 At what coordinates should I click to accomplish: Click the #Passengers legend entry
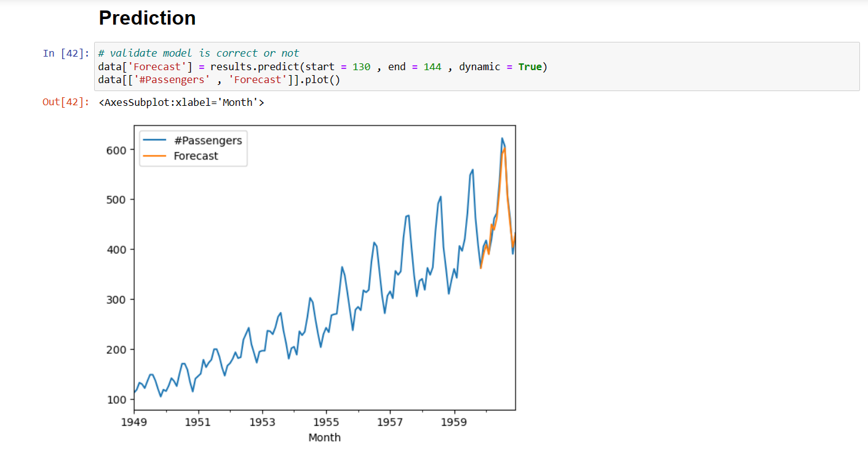208,140
